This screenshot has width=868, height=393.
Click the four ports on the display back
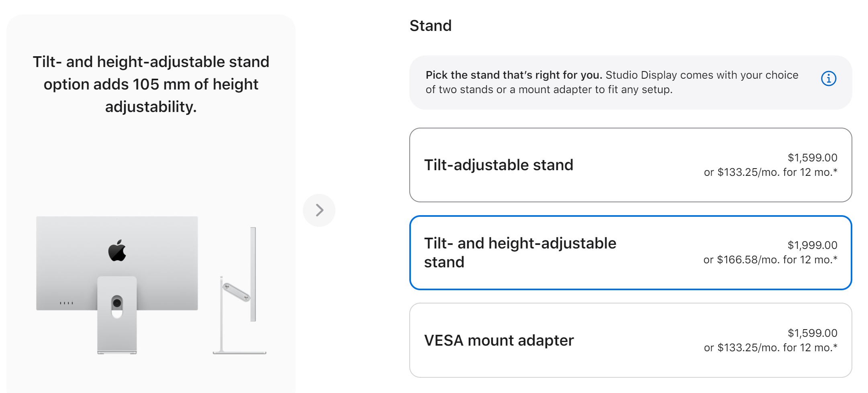(x=66, y=303)
